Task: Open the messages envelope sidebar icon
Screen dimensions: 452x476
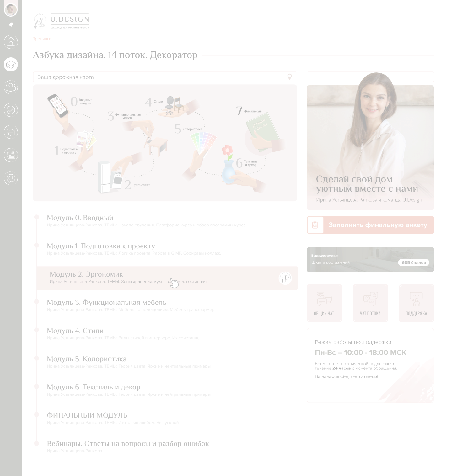Action: (x=11, y=132)
